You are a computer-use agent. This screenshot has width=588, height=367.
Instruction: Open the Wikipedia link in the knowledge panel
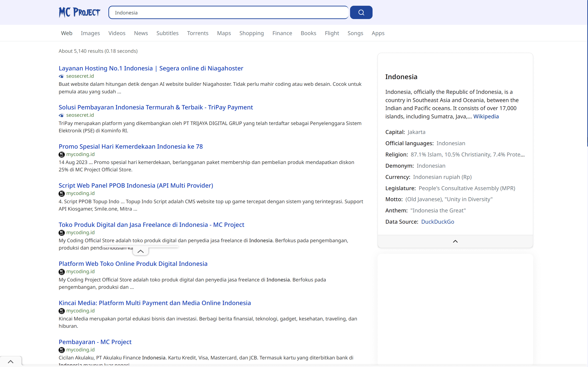(486, 117)
